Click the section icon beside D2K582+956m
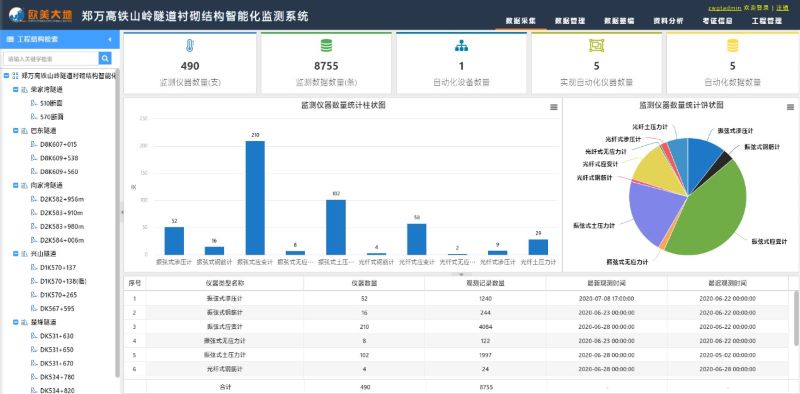This screenshot has width=800, height=394. pyautogui.click(x=34, y=199)
